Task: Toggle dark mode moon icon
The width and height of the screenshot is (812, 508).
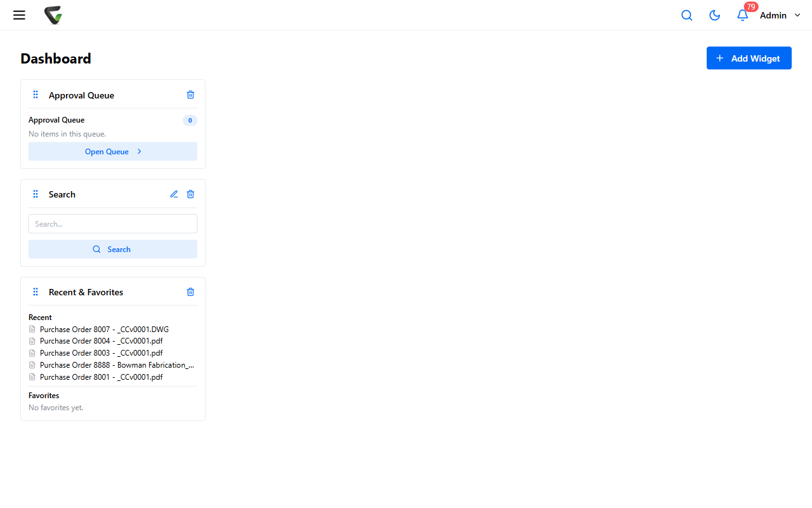Action: (714, 15)
